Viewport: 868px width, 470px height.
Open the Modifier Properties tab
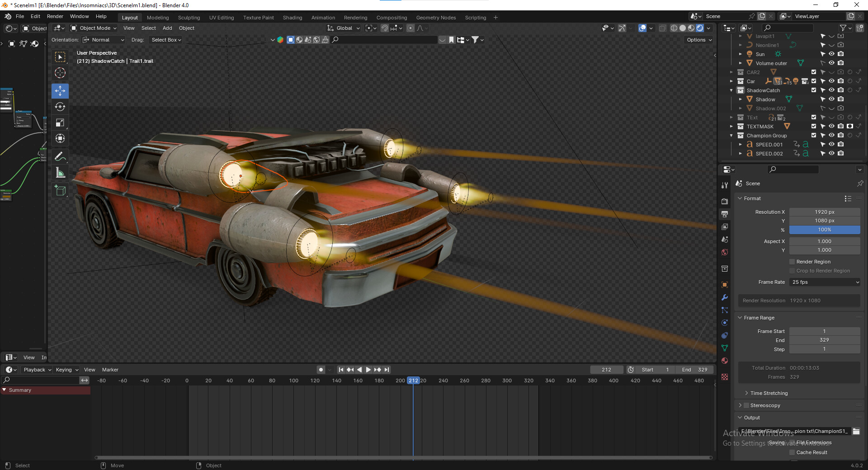pyautogui.click(x=725, y=297)
